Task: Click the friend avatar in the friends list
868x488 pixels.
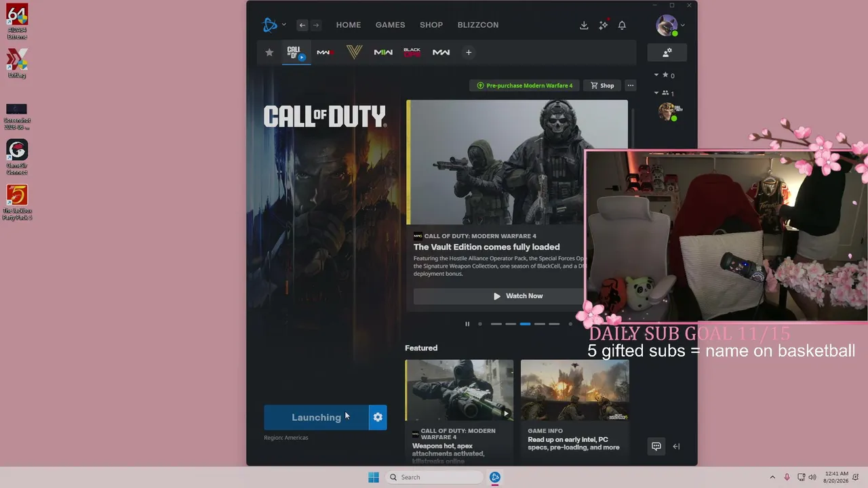Action: tap(669, 111)
